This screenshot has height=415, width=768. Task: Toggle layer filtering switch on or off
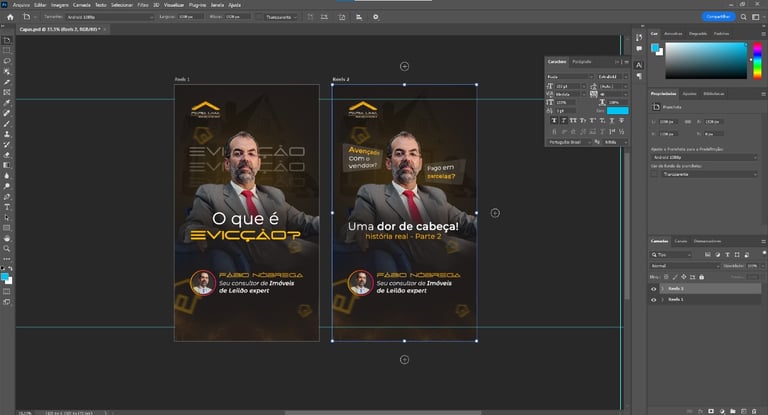click(x=764, y=252)
